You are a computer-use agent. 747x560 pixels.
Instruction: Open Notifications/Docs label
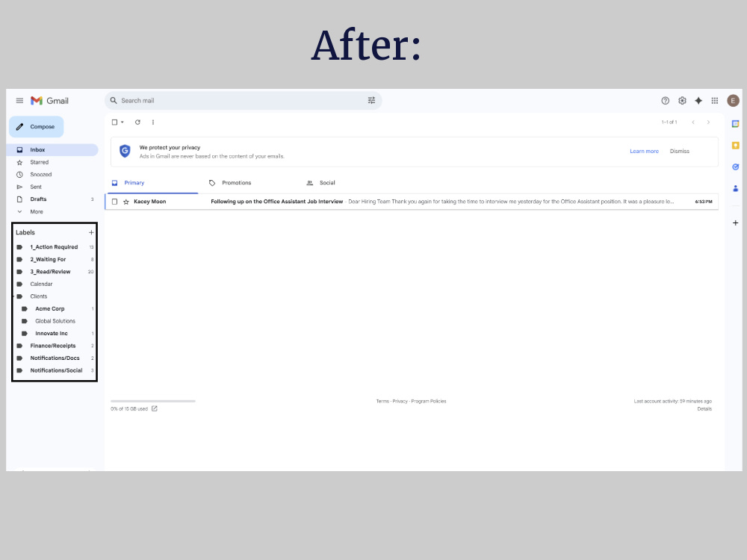(x=54, y=358)
